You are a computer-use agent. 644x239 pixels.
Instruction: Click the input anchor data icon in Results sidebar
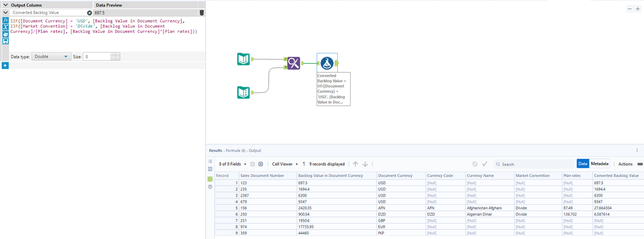pyautogui.click(x=210, y=169)
